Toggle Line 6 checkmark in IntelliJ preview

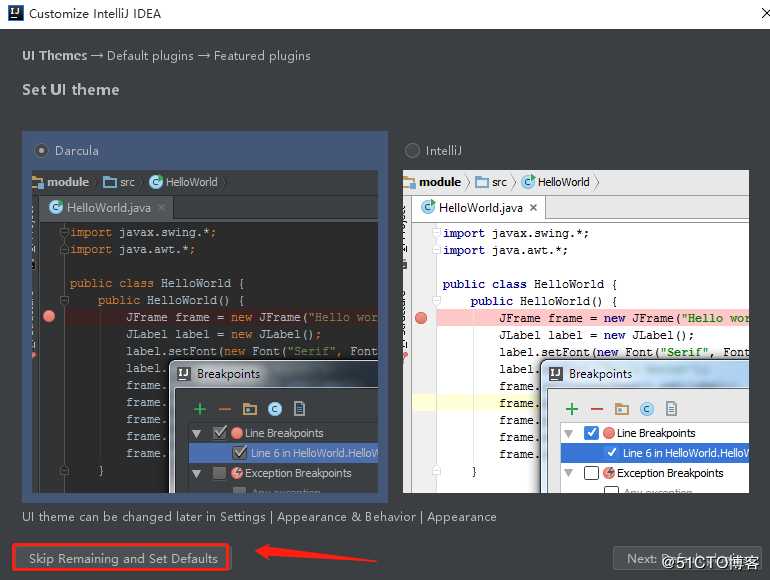pyautogui.click(x=611, y=452)
